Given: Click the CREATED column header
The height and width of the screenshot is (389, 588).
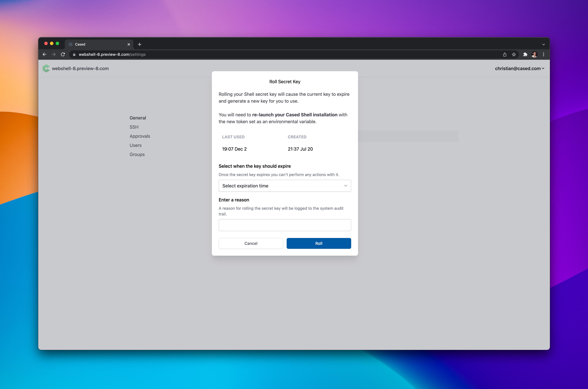Looking at the screenshot, I should click(x=297, y=137).
